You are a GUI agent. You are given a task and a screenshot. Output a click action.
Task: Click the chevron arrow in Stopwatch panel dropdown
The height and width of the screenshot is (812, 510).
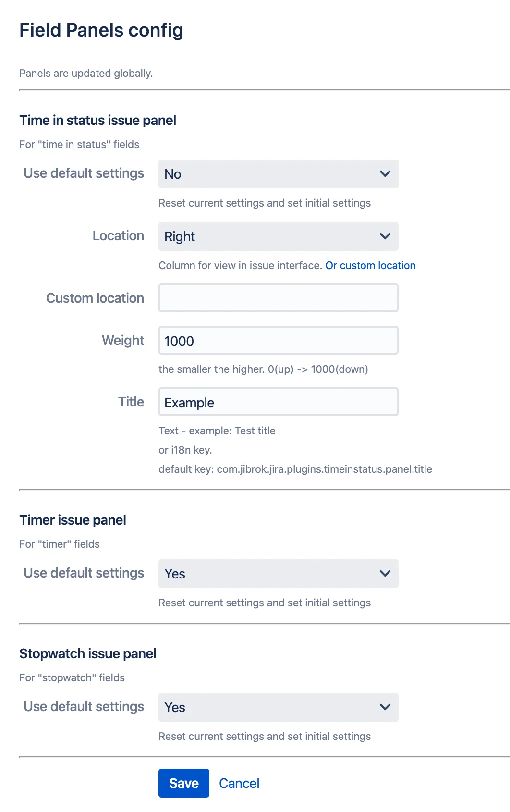click(385, 707)
